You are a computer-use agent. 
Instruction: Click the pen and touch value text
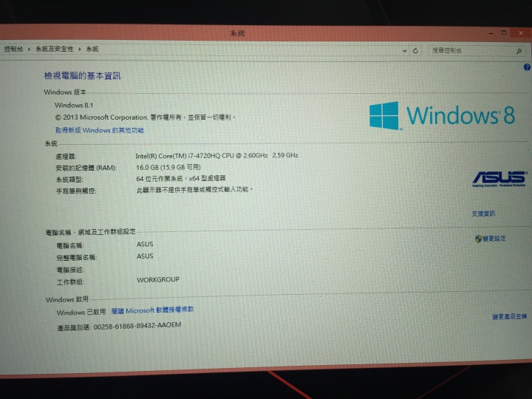coord(194,190)
